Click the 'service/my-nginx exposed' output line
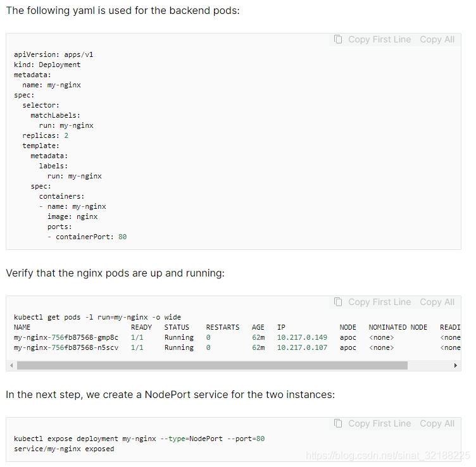 [x=64, y=449]
